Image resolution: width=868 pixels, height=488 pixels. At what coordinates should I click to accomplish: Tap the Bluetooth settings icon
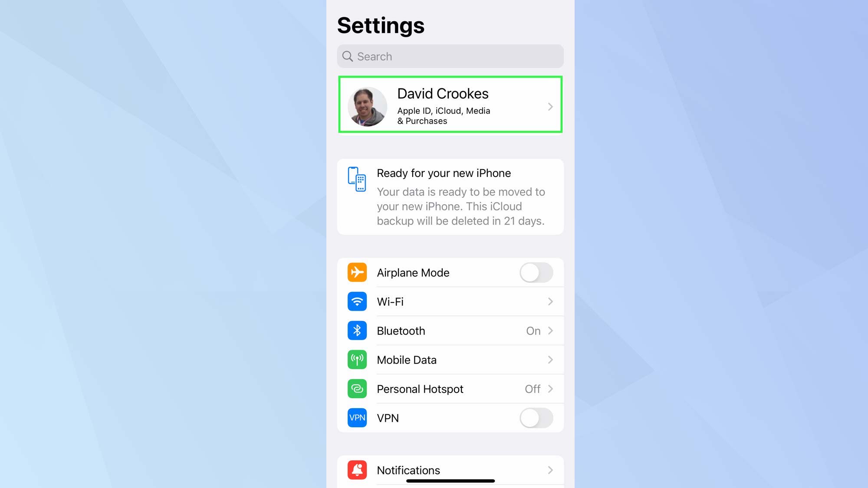click(x=356, y=331)
